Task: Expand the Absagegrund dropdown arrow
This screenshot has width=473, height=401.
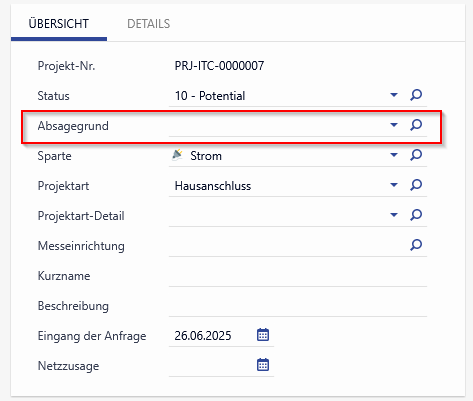Action: pyautogui.click(x=394, y=125)
